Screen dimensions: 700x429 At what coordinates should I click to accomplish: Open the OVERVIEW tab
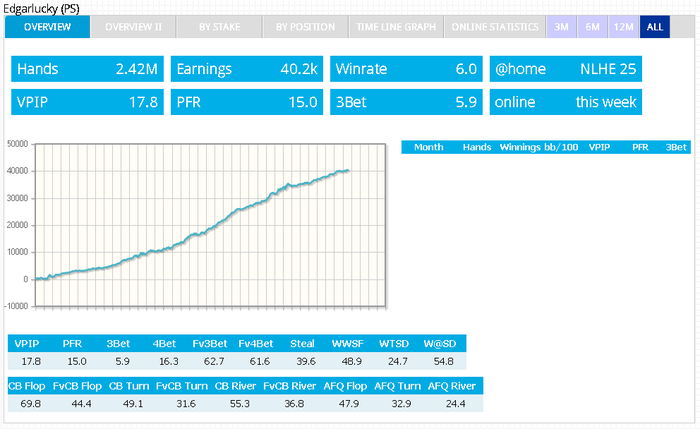pos(47,27)
